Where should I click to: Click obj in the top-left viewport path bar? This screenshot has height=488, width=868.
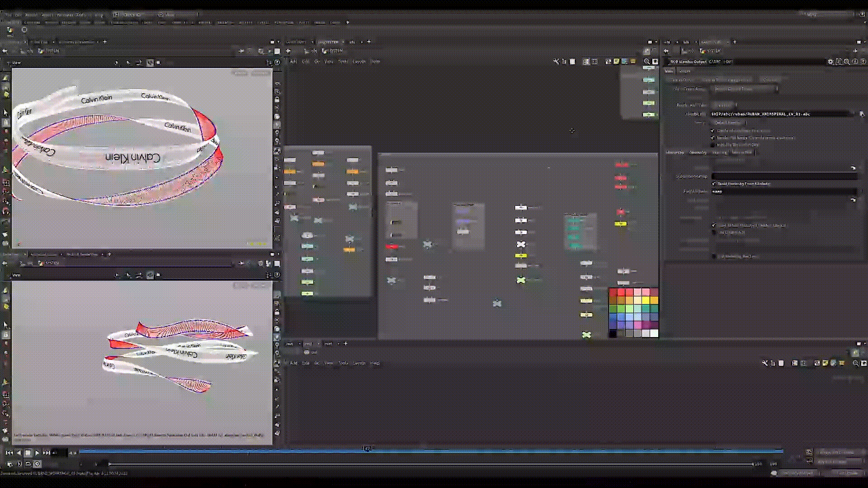coord(30,51)
